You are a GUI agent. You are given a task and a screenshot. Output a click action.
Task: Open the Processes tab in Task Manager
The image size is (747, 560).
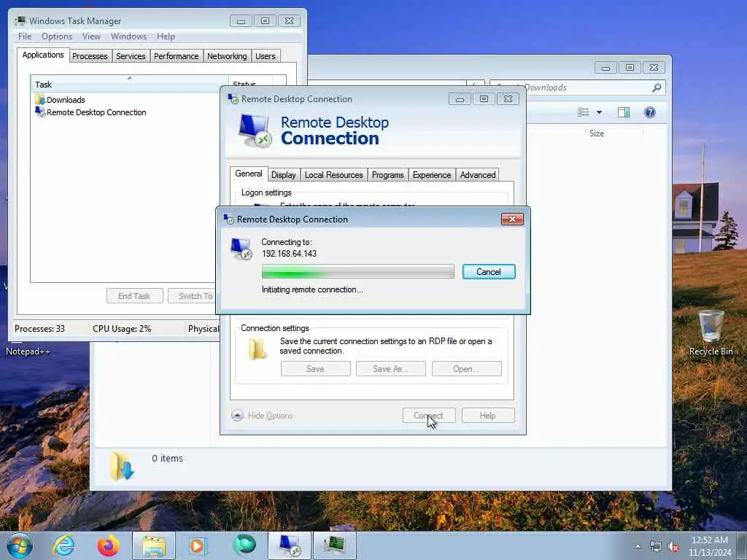pyautogui.click(x=90, y=56)
